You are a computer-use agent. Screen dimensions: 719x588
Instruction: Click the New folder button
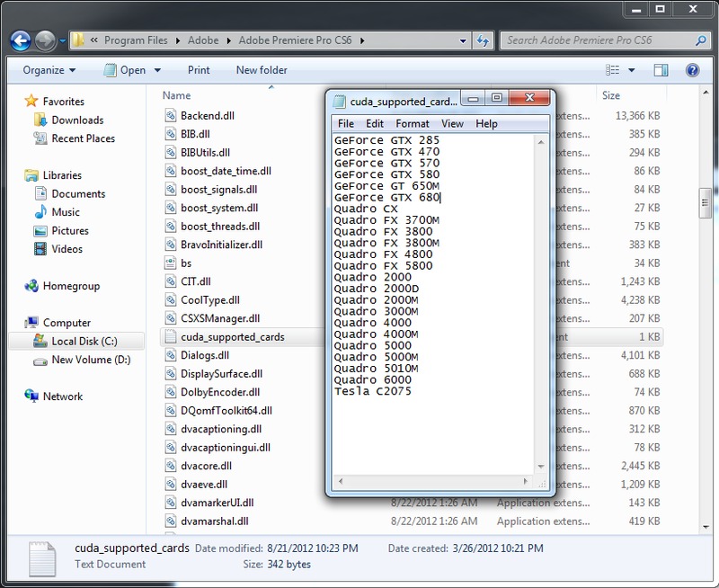point(262,70)
